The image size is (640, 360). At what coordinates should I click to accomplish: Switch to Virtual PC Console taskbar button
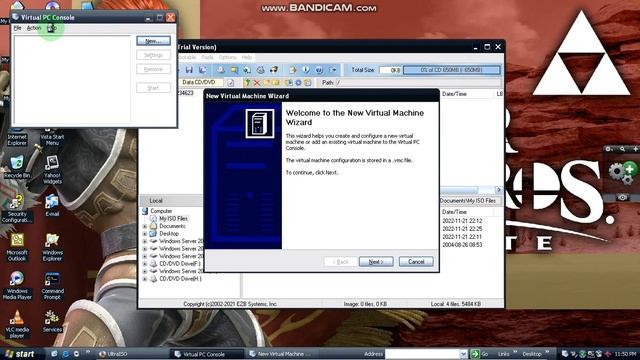coord(207,354)
